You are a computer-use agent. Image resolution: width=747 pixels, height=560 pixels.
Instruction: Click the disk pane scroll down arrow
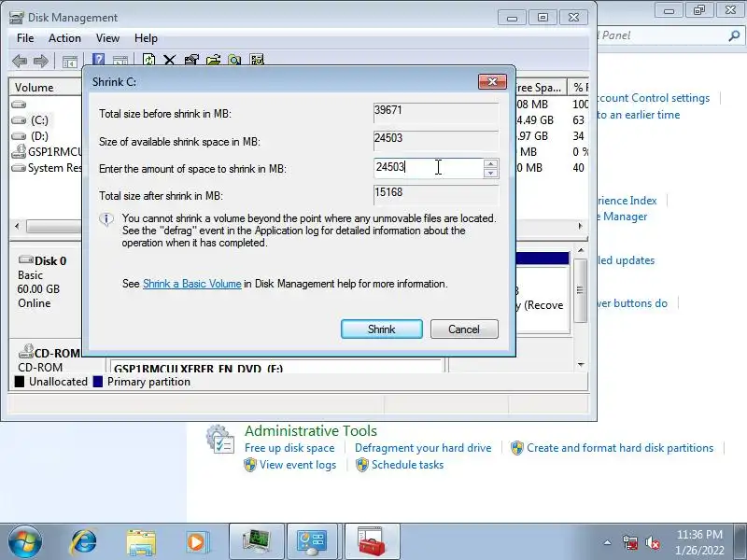(581, 365)
